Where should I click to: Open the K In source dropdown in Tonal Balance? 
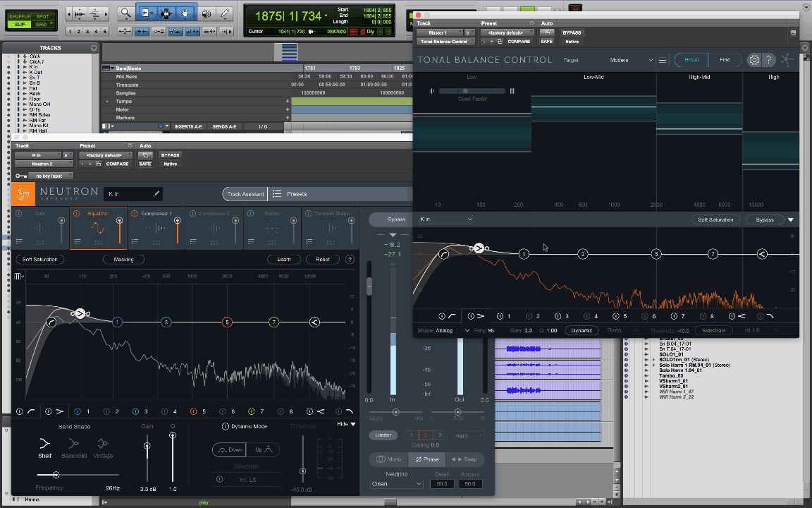click(446, 219)
